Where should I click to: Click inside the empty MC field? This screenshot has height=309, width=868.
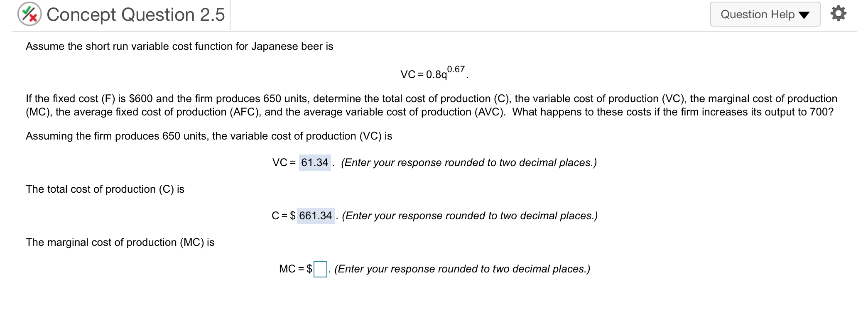(320, 269)
